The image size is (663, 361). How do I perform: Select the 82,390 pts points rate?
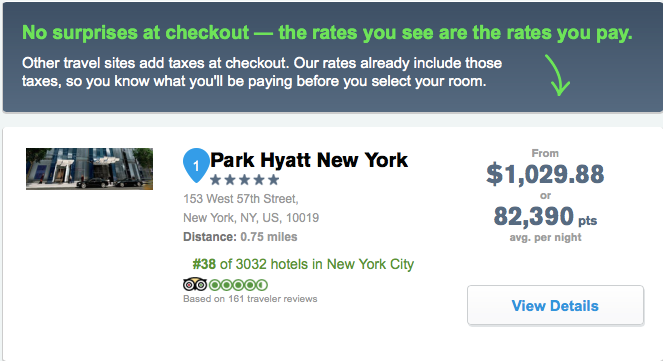pyautogui.click(x=545, y=216)
